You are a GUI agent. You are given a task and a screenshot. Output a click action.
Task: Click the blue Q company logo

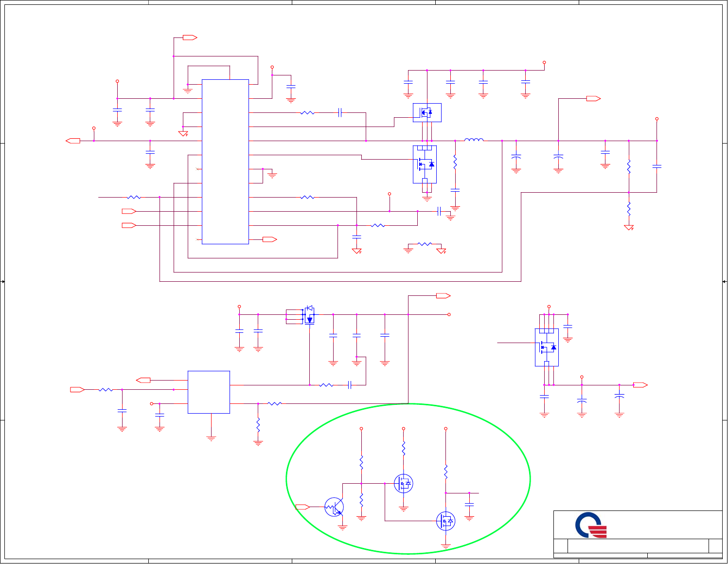(x=591, y=525)
